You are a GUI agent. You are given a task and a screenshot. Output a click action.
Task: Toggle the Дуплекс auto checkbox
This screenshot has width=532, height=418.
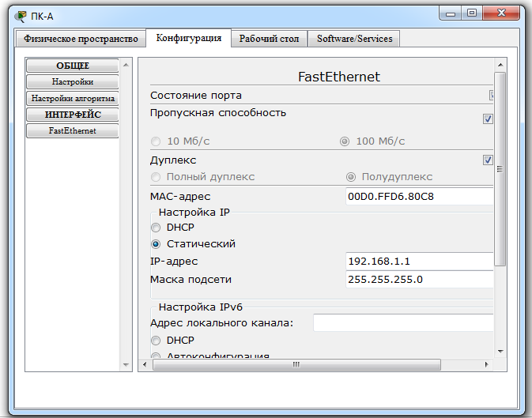[x=488, y=160]
